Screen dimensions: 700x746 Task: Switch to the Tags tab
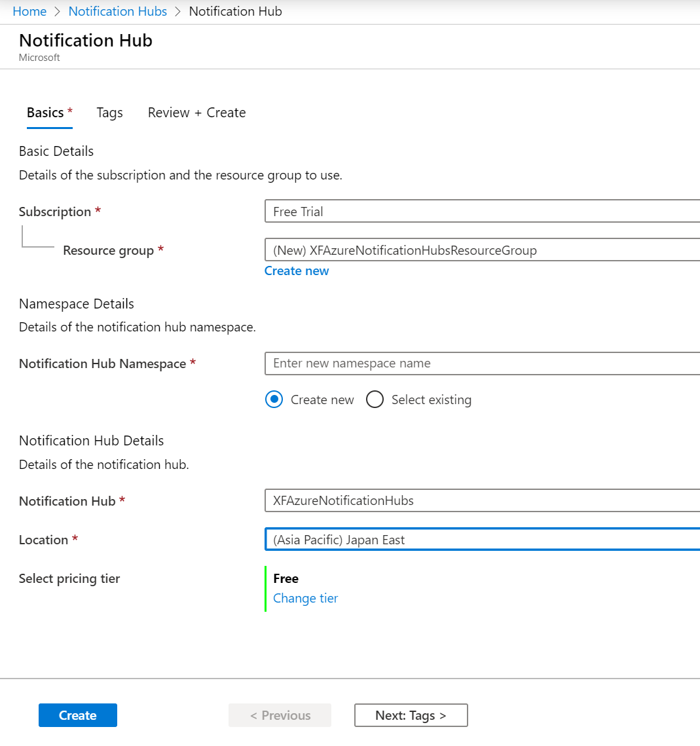(x=110, y=113)
